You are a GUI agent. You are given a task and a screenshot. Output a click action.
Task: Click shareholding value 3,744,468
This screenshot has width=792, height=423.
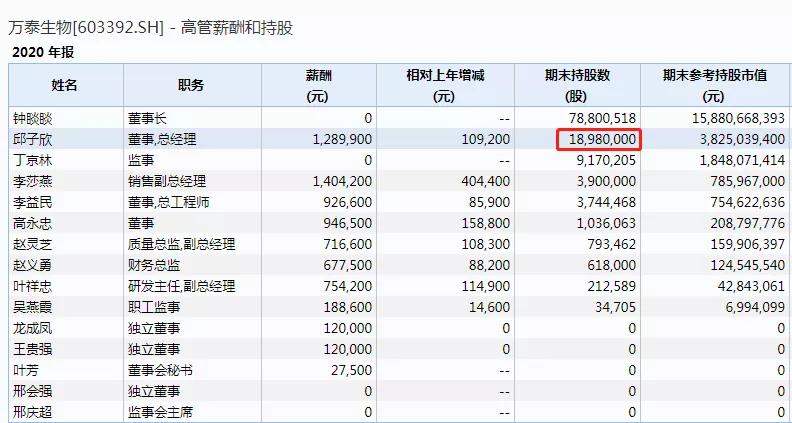(606, 203)
